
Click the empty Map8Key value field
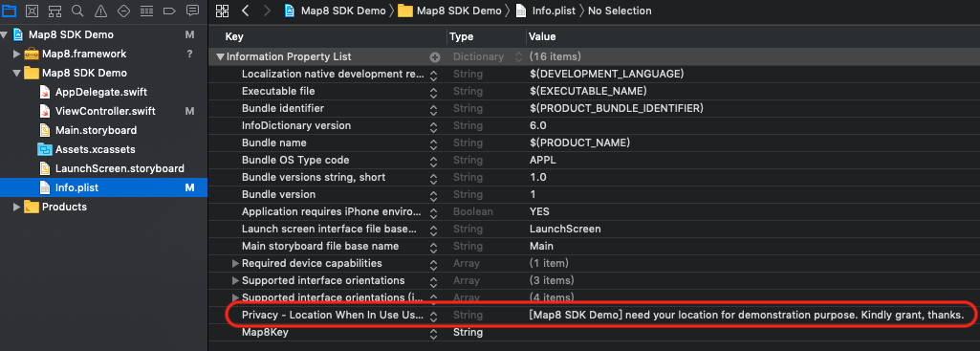click(752, 332)
